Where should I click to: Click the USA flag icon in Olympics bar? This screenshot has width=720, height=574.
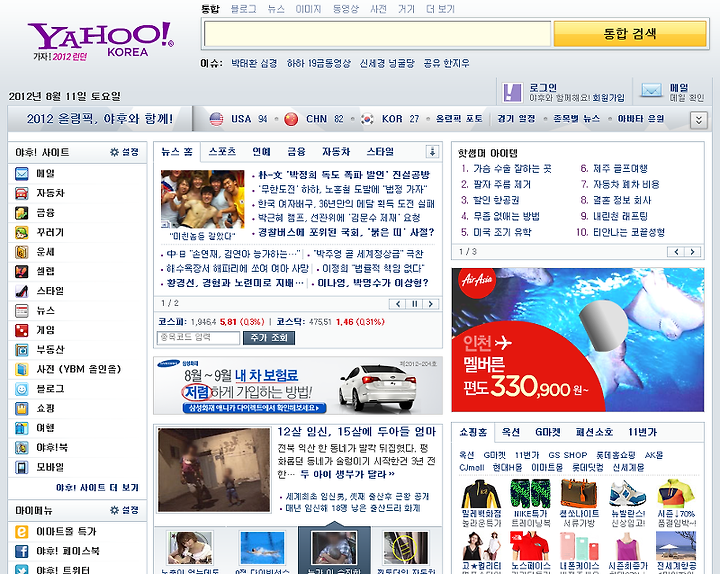216,119
